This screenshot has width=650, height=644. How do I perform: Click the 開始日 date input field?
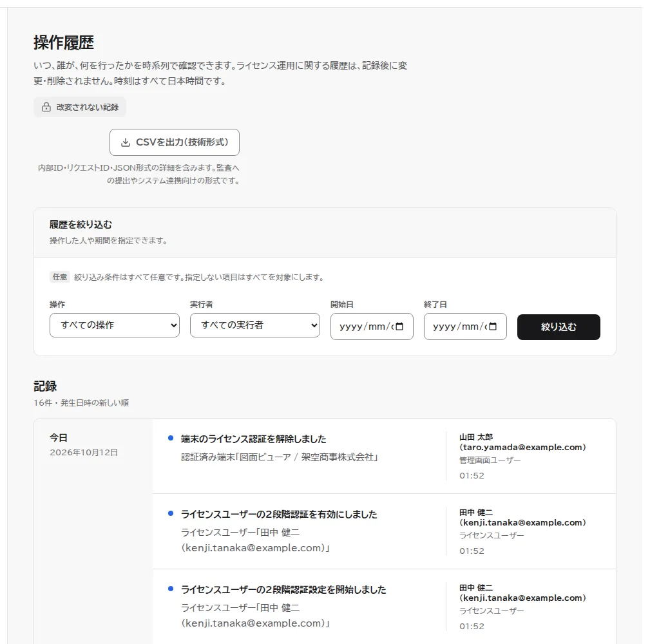[372, 327]
